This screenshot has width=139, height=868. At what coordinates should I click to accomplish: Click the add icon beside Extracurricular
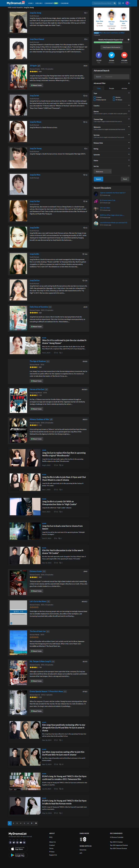[x=44, y=571]
